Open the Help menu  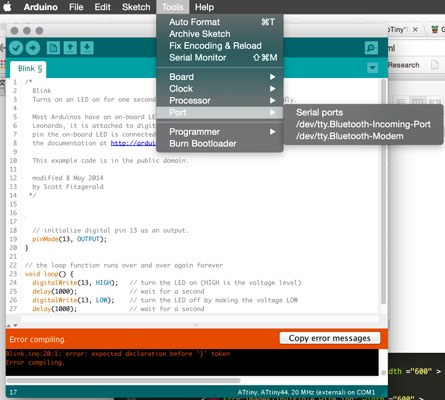point(204,7)
